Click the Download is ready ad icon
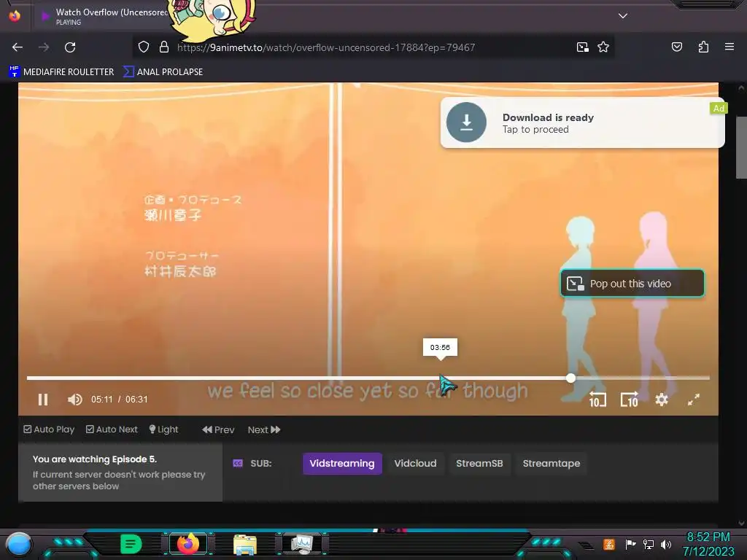This screenshot has width=747, height=560. (466, 122)
